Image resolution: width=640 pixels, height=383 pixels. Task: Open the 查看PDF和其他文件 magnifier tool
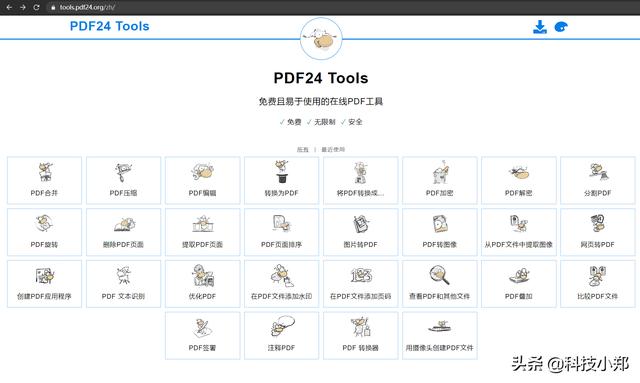tap(440, 284)
